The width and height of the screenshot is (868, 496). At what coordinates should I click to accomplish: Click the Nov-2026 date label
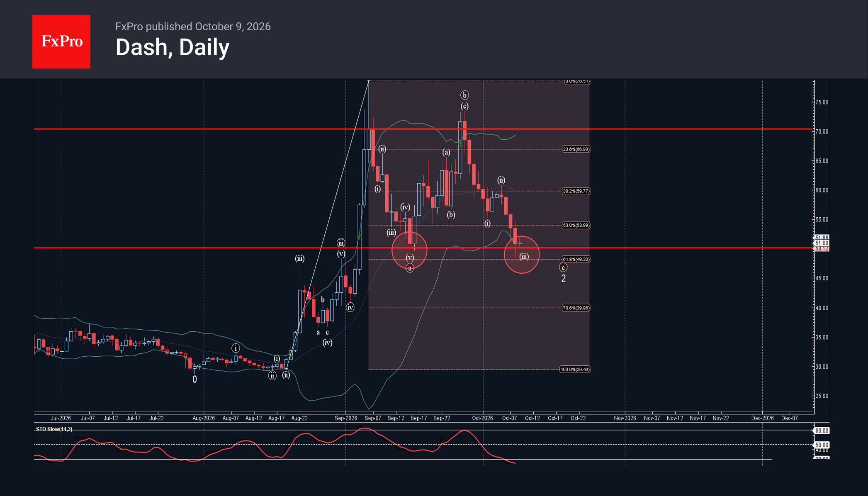(x=625, y=418)
